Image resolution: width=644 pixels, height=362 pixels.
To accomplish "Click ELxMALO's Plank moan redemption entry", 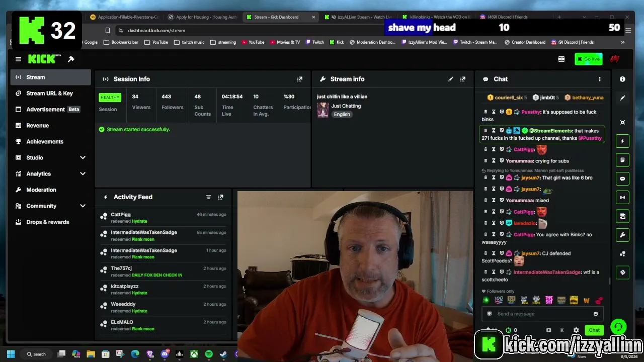I will [x=164, y=325].
